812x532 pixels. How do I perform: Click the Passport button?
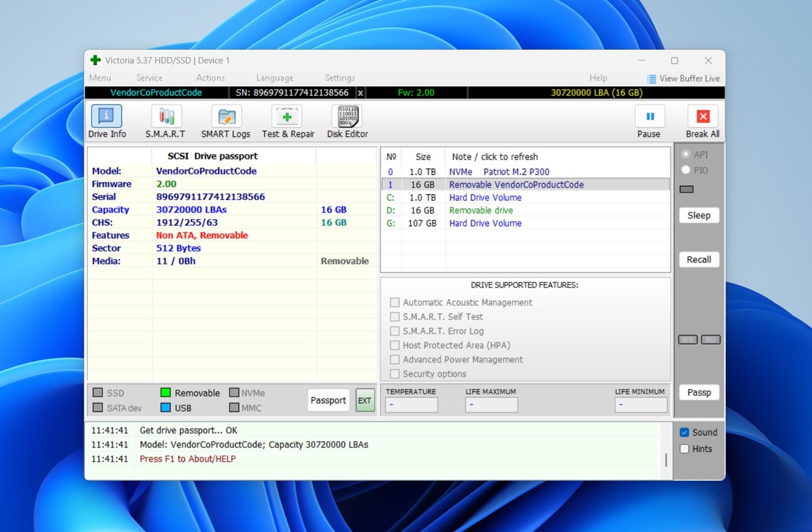[x=328, y=400]
